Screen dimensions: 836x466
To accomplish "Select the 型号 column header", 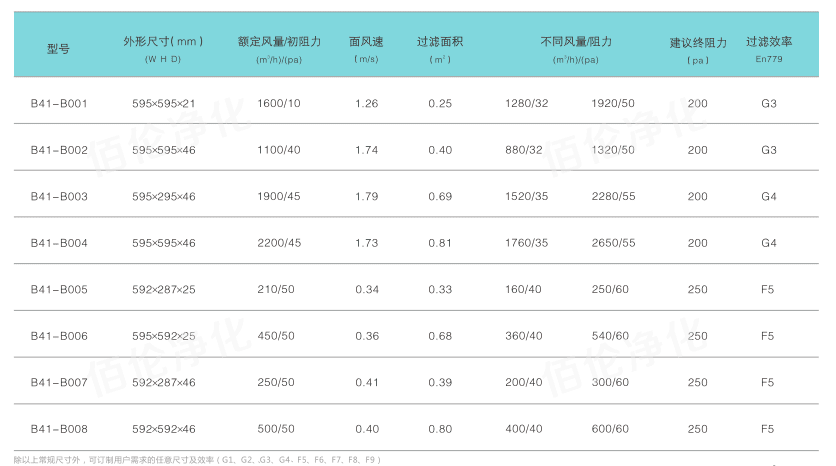I will tap(58, 49).
